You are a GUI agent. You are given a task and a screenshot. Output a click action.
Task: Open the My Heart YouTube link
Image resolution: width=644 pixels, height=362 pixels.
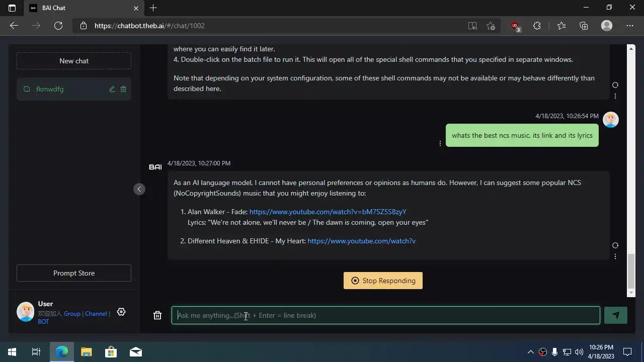pyautogui.click(x=361, y=241)
